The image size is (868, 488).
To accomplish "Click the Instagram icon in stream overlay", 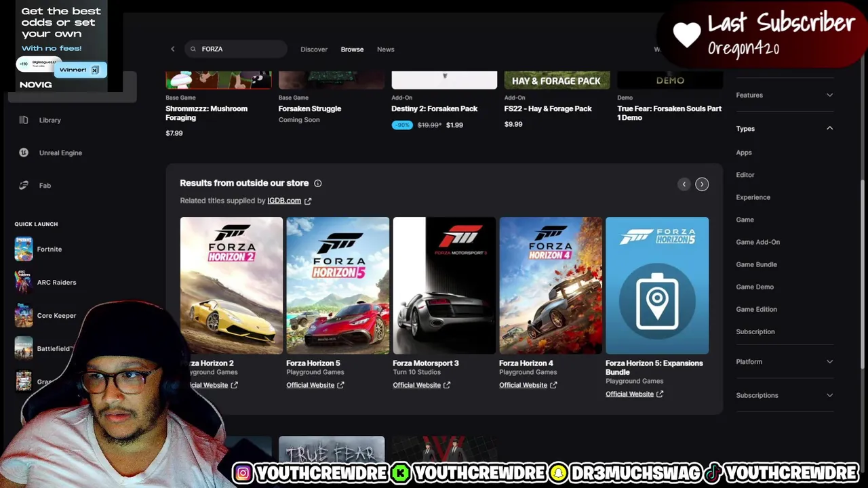I will 243,473.
